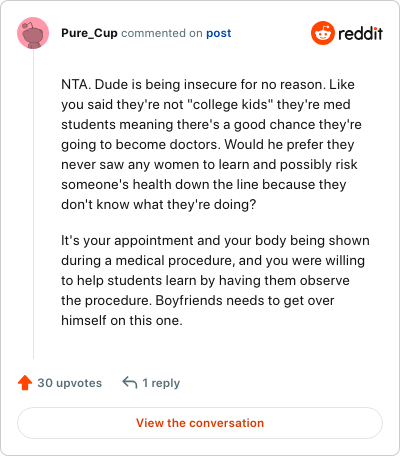
Task: Click the orange upvote arrow icon
Action: point(25,383)
